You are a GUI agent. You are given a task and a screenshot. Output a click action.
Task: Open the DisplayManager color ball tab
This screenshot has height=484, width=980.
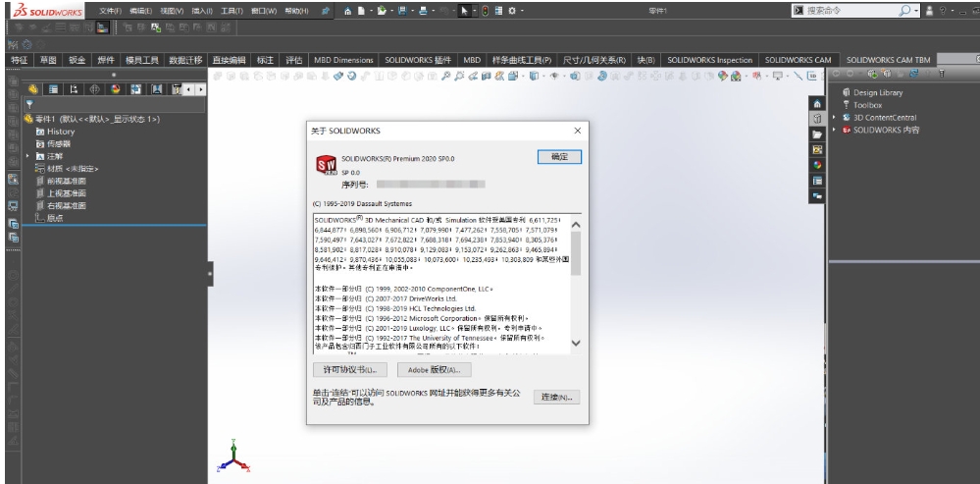point(115,89)
